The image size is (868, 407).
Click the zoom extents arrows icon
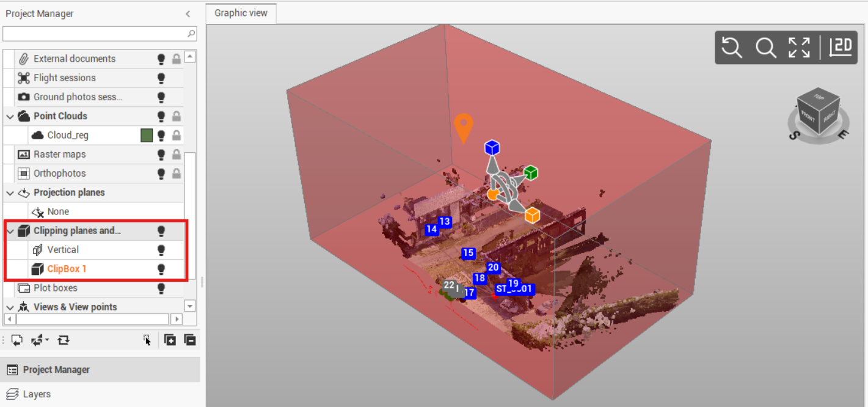[799, 47]
